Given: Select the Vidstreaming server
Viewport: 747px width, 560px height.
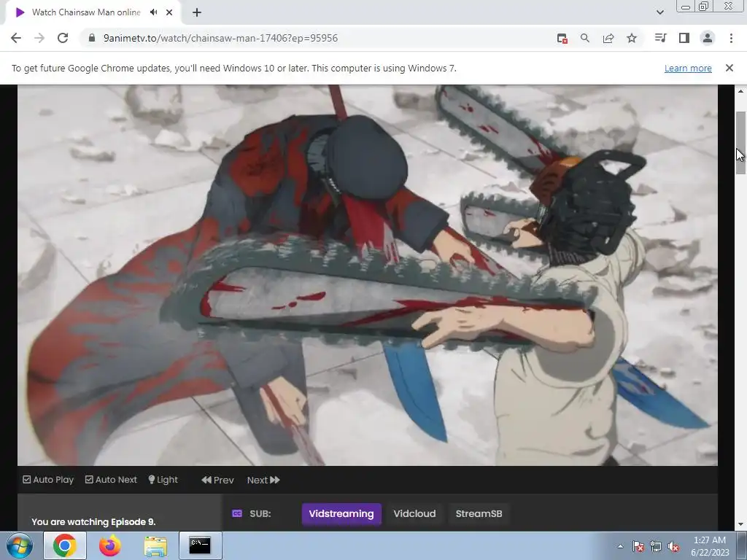Looking at the screenshot, I should pyautogui.click(x=341, y=514).
